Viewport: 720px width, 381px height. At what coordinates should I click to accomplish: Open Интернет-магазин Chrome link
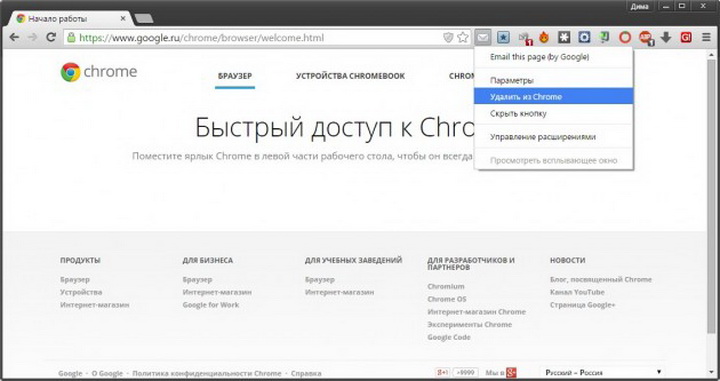[x=477, y=312]
